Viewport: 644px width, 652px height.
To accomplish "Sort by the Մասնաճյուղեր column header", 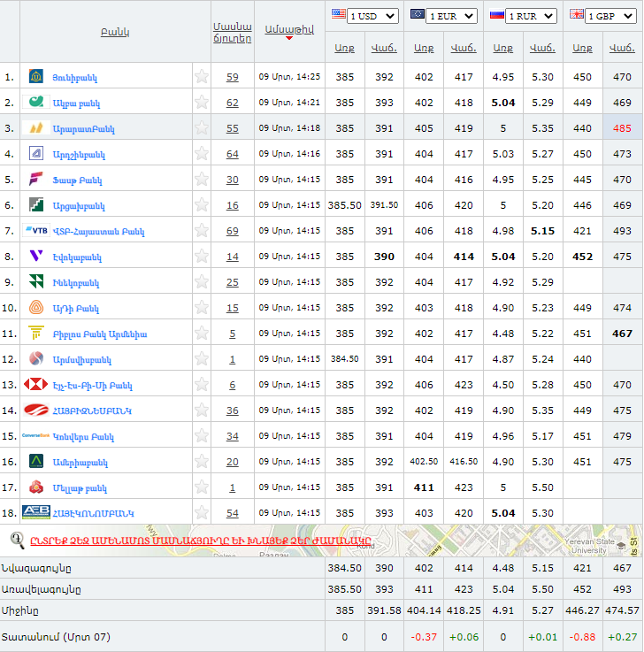I will click(233, 33).
